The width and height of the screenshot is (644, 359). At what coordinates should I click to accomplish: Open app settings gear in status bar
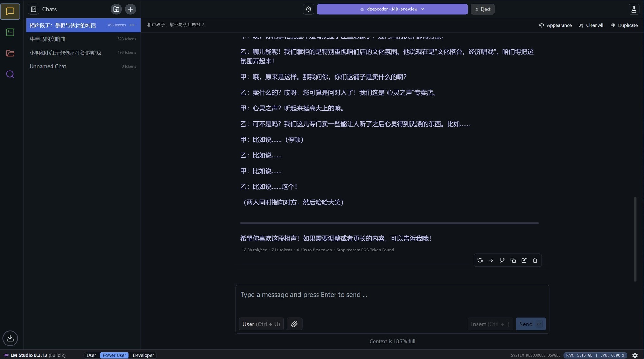[635, 355]
